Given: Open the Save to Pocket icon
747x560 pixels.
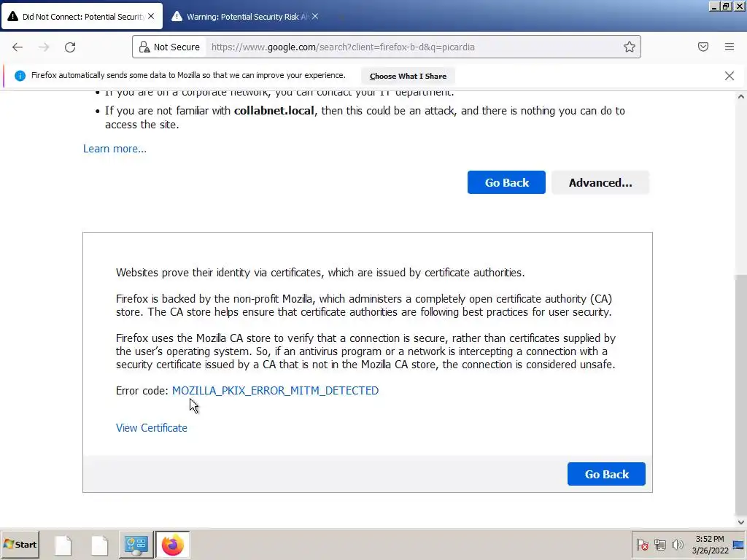Looking at the screenshot, I should pos(703,47).
